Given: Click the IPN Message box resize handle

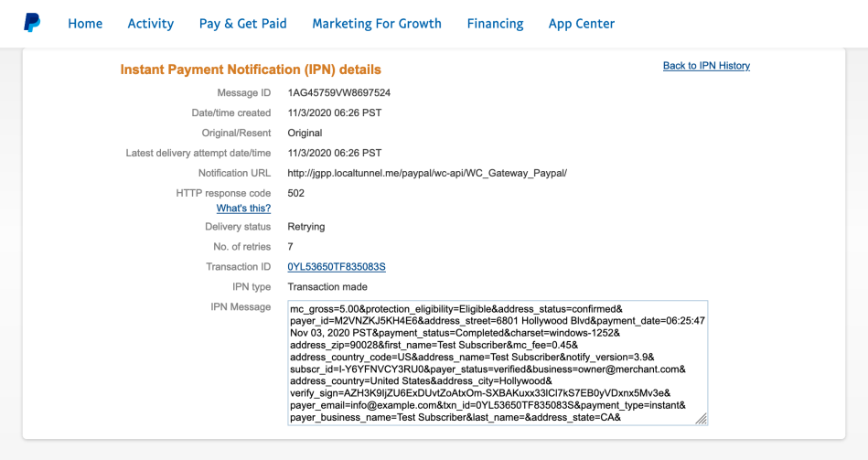Looking at the screenshot, I should click(x=701, y=419).
